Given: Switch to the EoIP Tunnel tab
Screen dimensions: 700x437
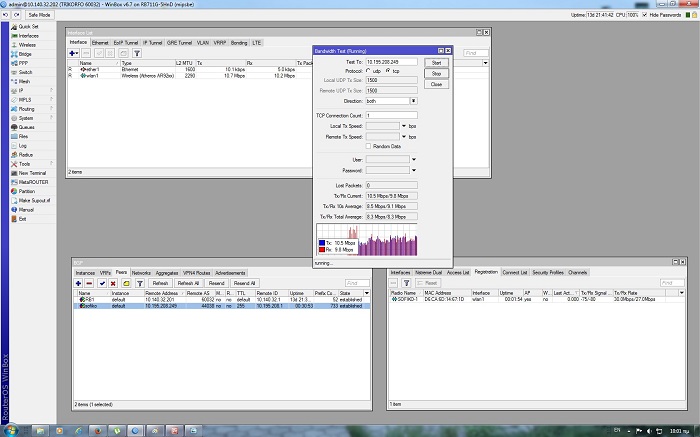Looking at the screenshot, I should (x=126, y=43).
